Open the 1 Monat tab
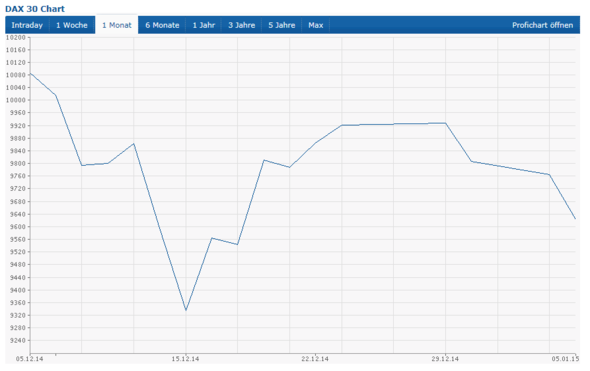This screenshot has width=590, height=371. [117, 25]
